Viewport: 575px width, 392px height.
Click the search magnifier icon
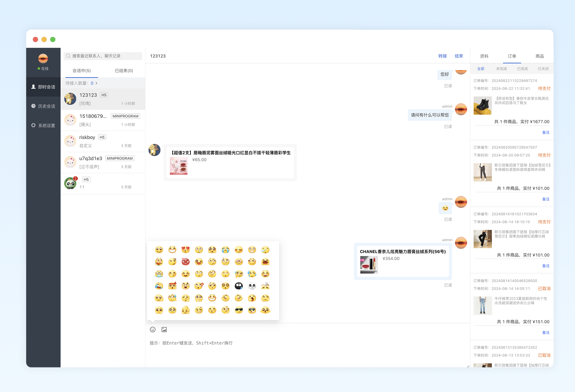tap(68, 56)
